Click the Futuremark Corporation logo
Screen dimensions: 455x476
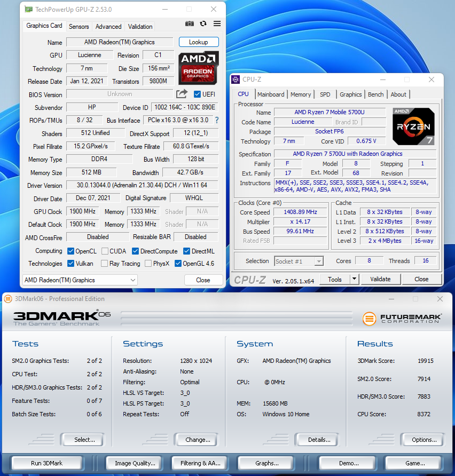pyautogui.click(x=402, y=319)
